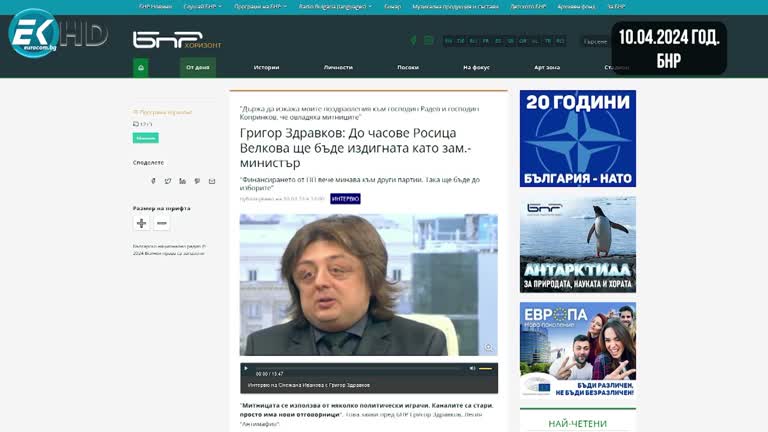Select the На фокус tab

tap(477, 68)
